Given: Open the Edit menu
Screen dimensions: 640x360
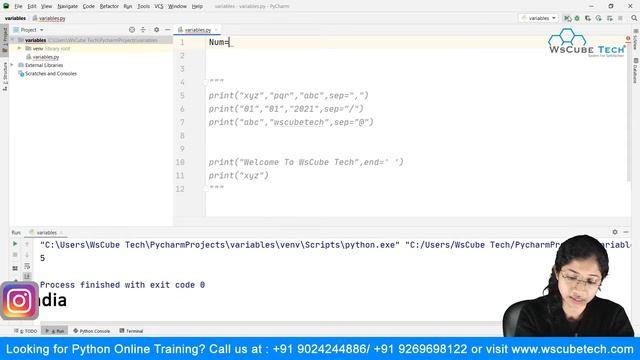Looking at the screenshot, I should pyautogui.click(x=32, y=7).
